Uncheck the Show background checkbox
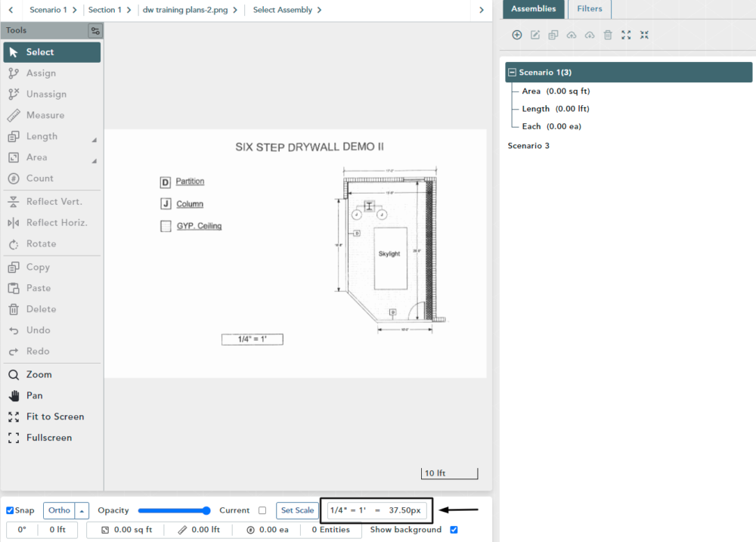The width and height of the screenshot is (756, 542). point(454,530)
